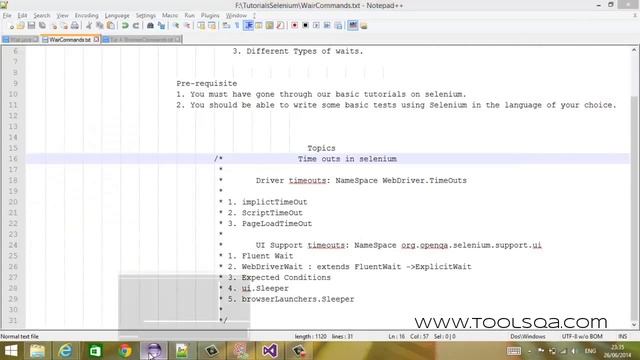The image size is (640, 360).
Task: Create a new document with the New icon
Action: [x=11, y=26]
